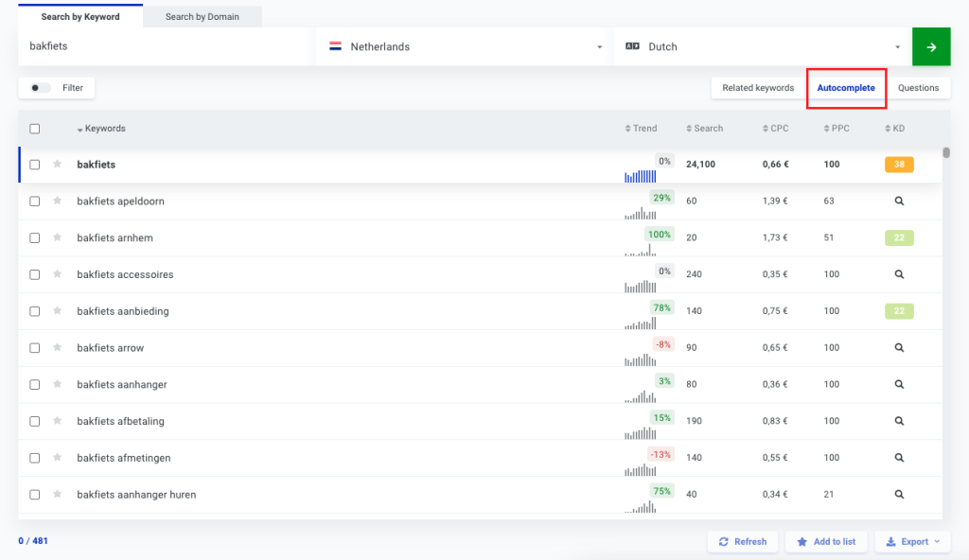Star the bakfiets arnhem keyword
Screen dimensions: 969x560
click(x=59, y=237)
